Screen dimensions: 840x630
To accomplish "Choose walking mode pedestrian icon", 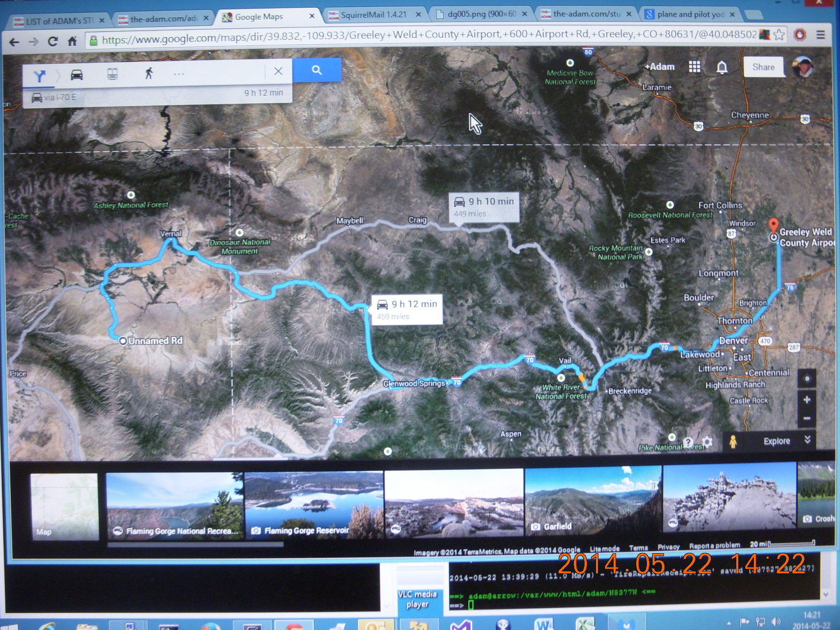I will (x=149, y=73).
